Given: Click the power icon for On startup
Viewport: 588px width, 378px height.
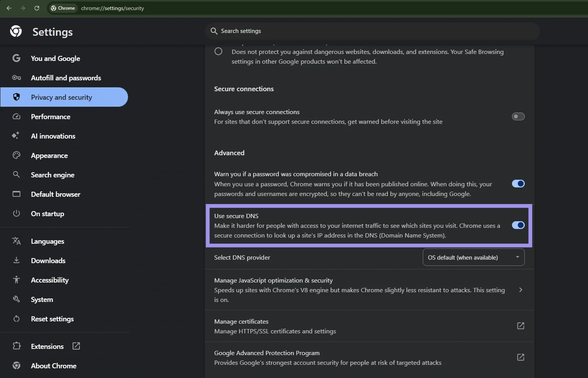Looking at the screenshot, I should click(x=16, y=213).
